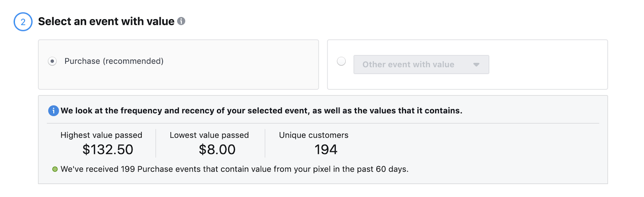Click the dropdown arrow for other events
The width and height of the screenshot is (644, 197).
pyautogui.click(x=477, y=64)
